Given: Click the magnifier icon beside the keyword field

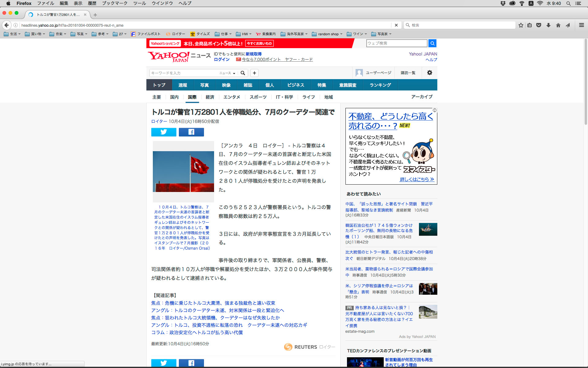Looking at the screenshot, I should pos(243,73).
